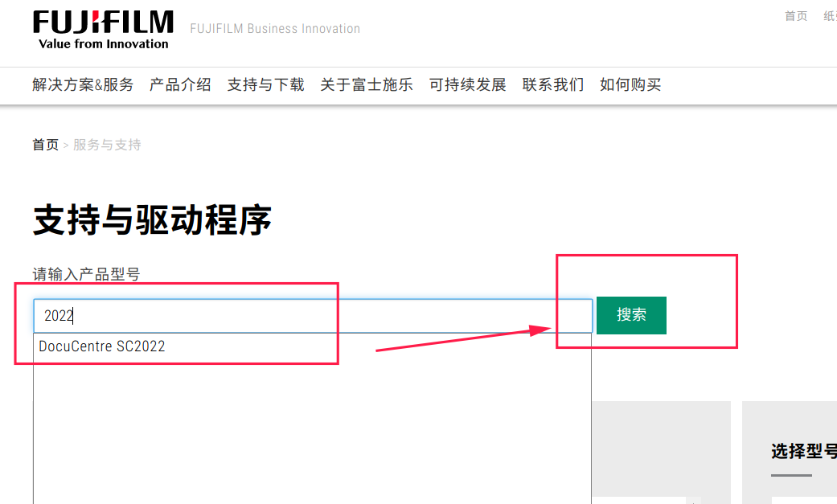Click the product model input field
Screen dimensions: 837x504
(313, 316)
